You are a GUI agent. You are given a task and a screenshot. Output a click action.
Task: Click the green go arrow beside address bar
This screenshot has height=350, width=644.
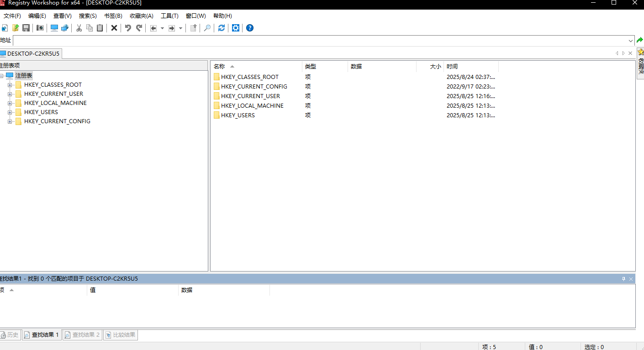point(640,40)
